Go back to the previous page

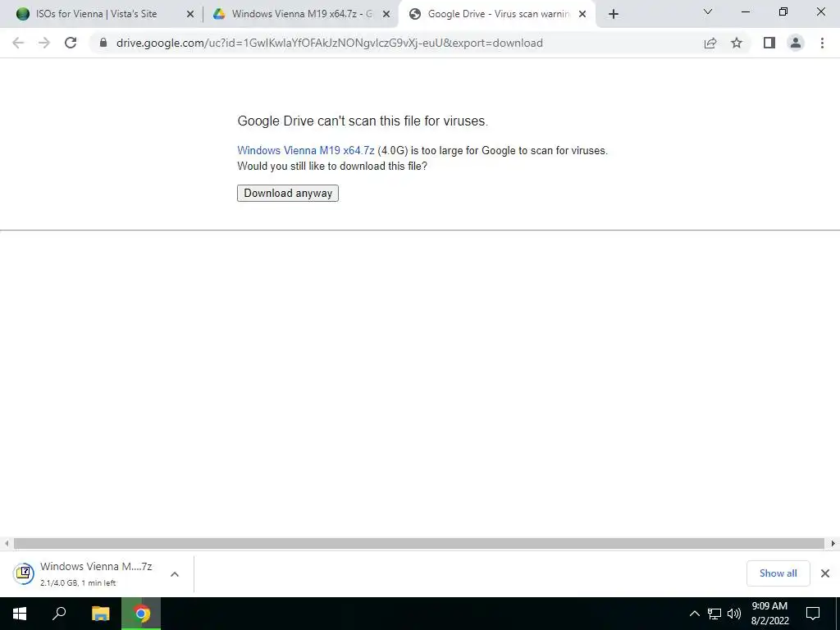point(18,43)
